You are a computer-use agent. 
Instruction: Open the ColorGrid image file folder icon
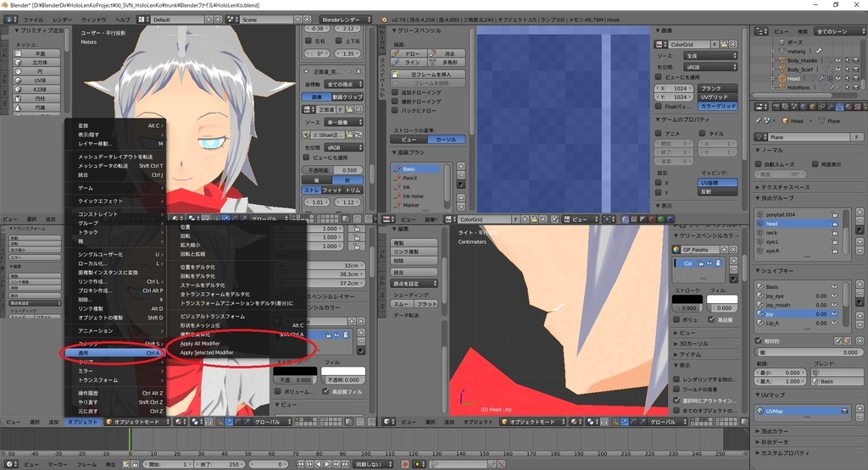pyautogui.click(x=724, y=44)
